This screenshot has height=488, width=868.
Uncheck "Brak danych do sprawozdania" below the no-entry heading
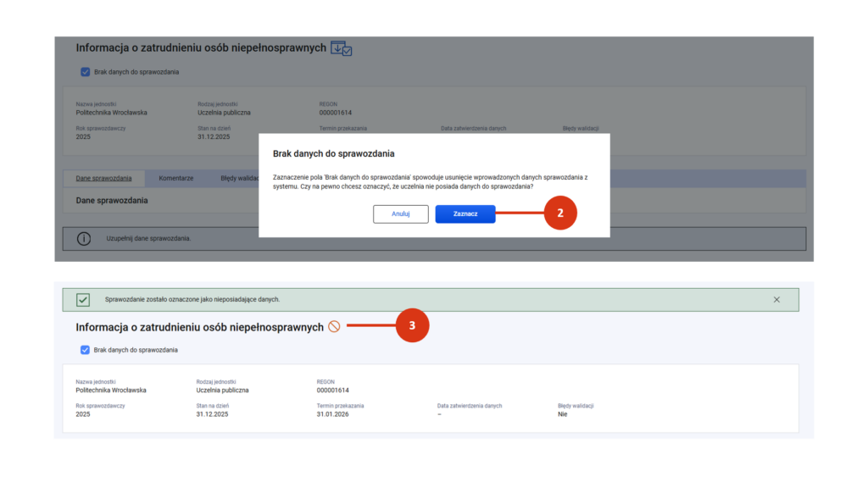click(x=85, y=350)
